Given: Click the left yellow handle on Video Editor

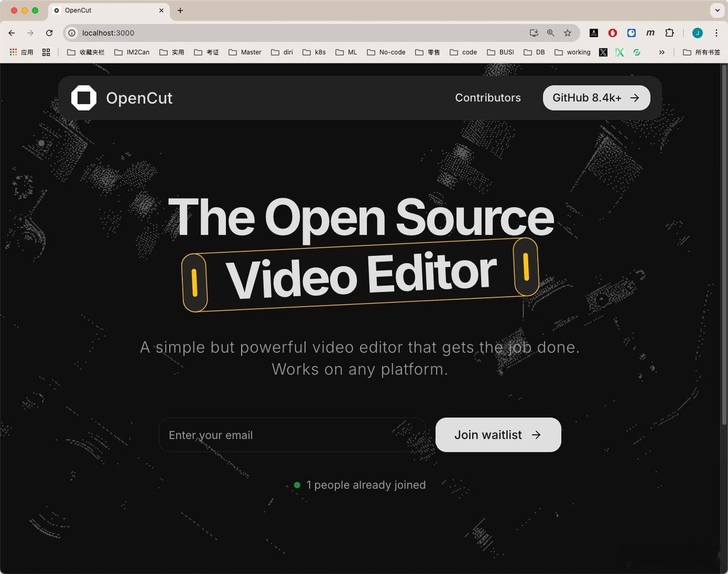Looking at the screenshot, I should coord(195,282).
